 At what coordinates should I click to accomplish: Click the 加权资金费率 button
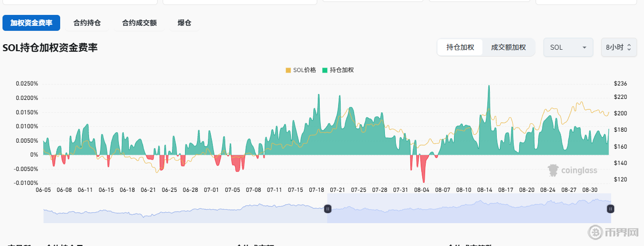click(x=31, y=23)
